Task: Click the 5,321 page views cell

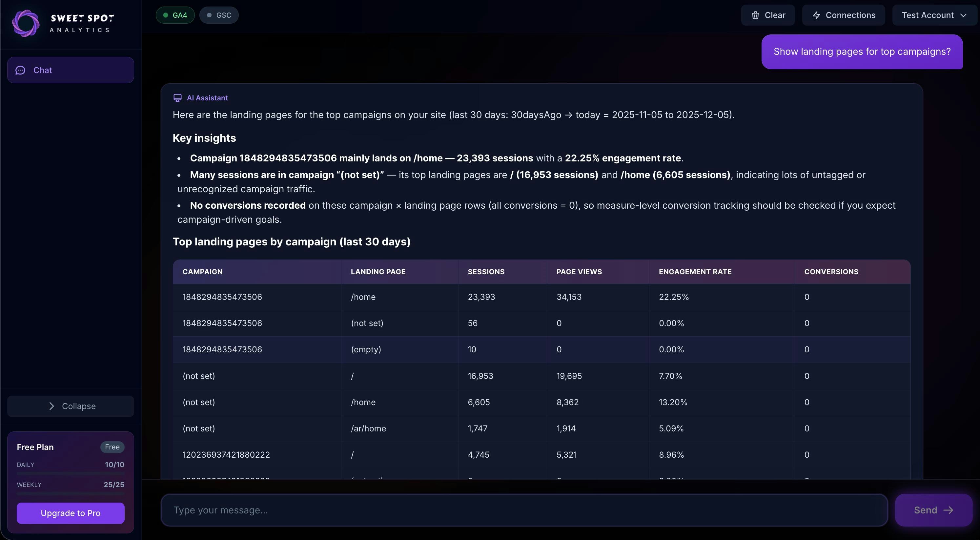Action: coord(598,455)
